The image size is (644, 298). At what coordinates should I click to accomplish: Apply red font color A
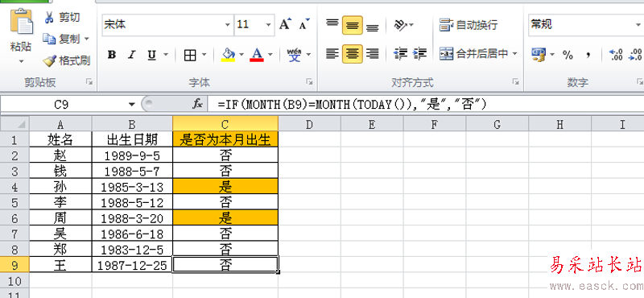point(257,55)
